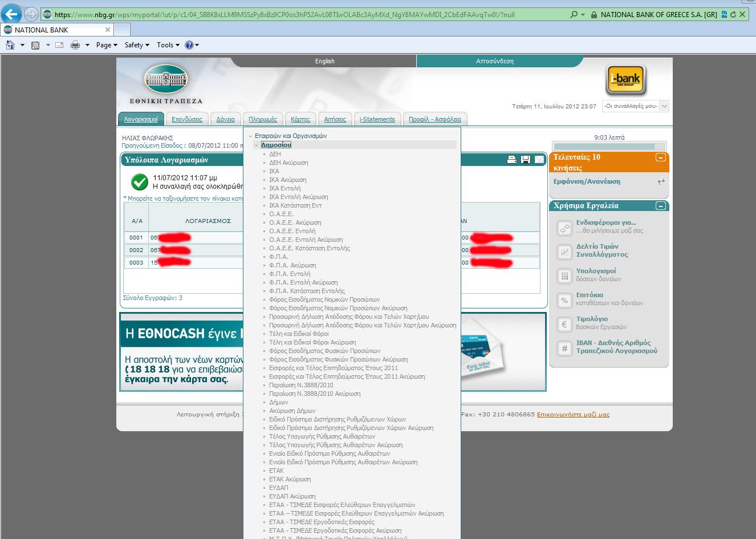Click the refresh arrows icon beside Εμφάνιση/Ανανέωση
The width and height of the screenshot is (756, 539).
(x=661, y=181)
